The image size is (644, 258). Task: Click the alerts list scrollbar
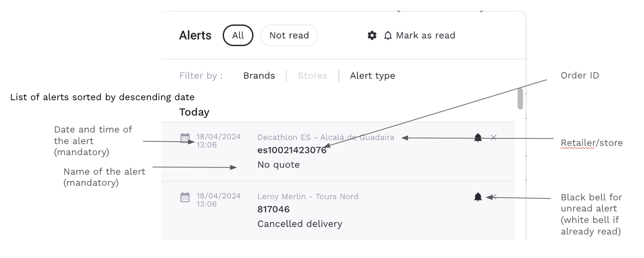520,98
